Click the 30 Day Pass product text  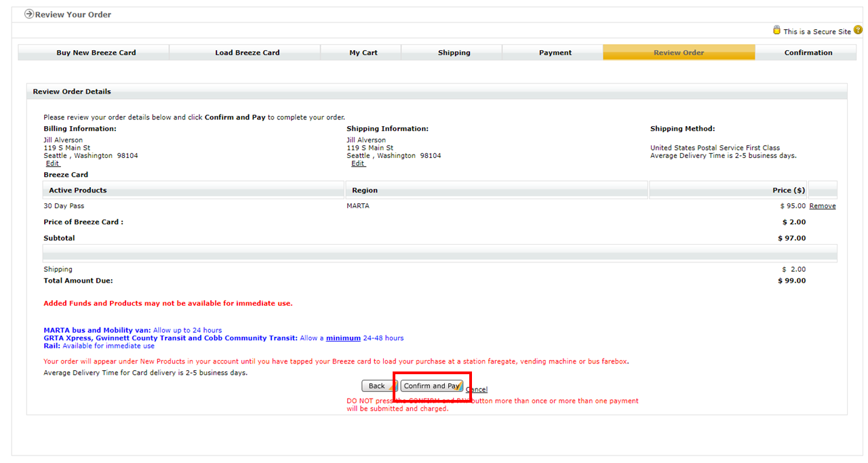pyautogui.click(x=64, y=206)
